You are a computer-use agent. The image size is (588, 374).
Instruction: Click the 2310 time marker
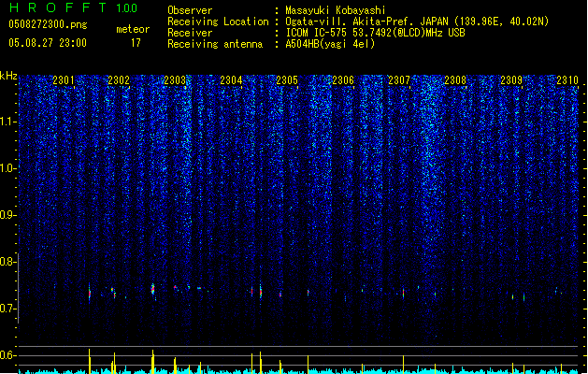tap(567, 80)
